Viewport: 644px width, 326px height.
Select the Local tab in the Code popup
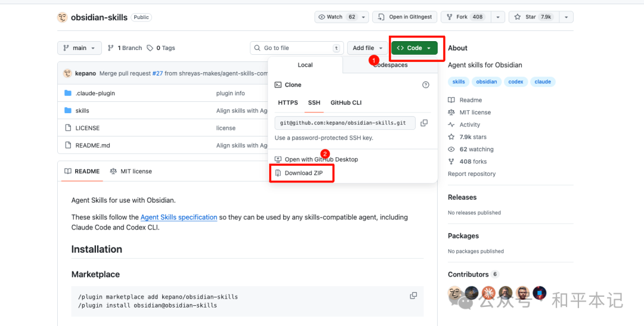coord(305,65)
